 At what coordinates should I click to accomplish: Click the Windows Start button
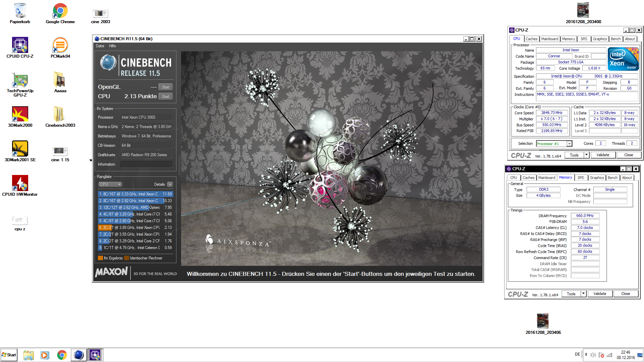pos(9,355)
